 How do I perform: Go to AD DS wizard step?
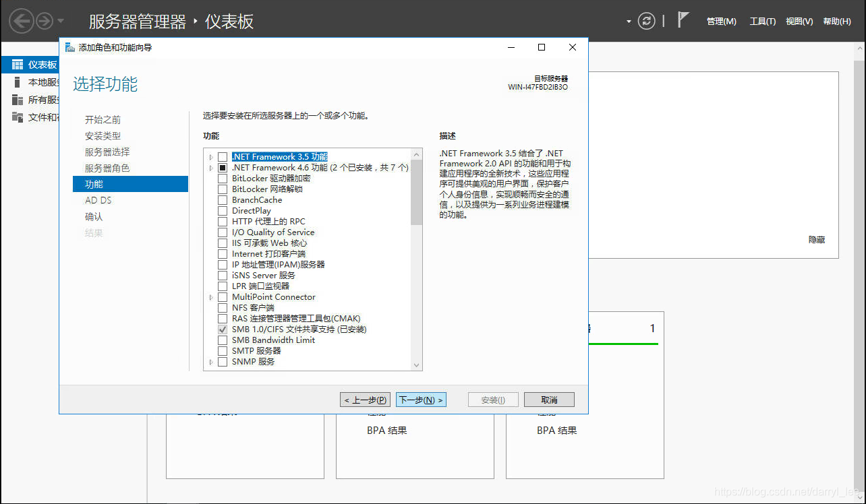click(98, 201)
